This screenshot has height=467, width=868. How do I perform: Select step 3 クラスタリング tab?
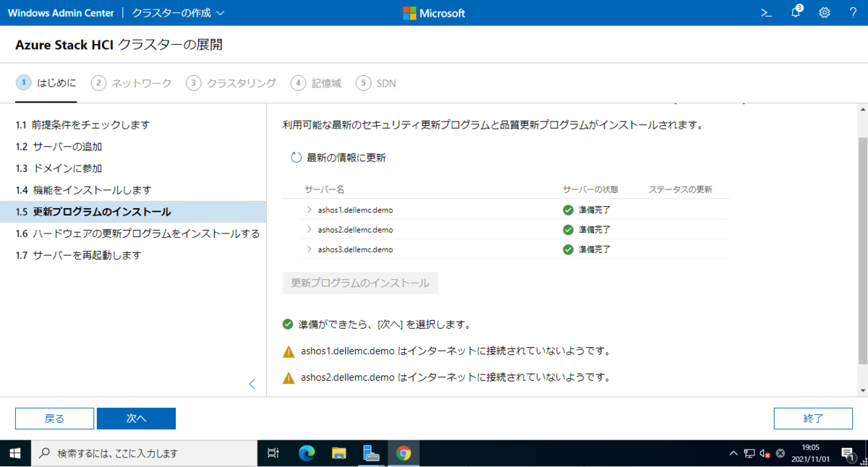[231, 82]
